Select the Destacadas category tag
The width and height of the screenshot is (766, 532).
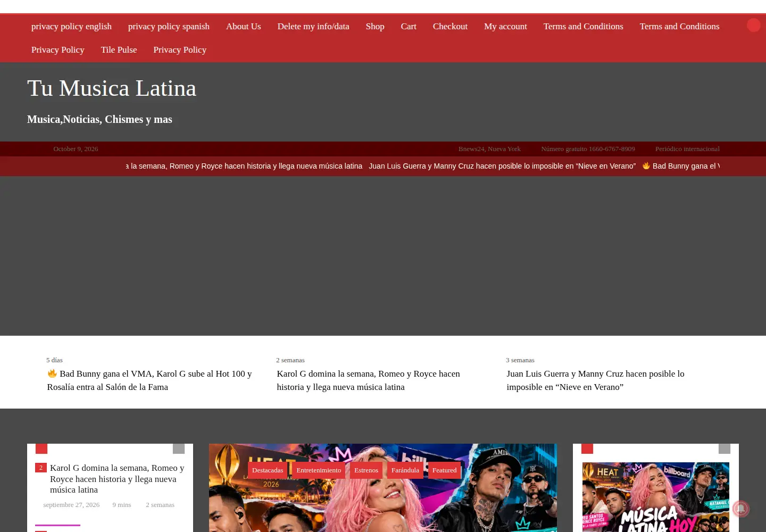click(268, 470)
